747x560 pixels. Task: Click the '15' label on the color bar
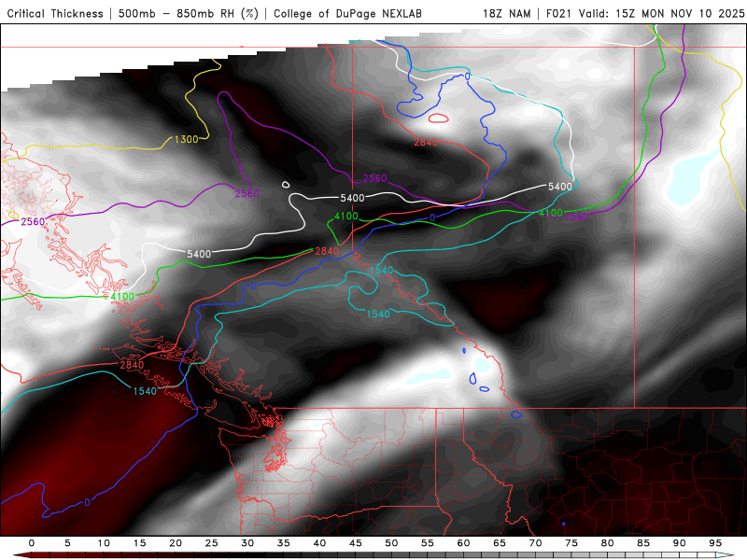tap(139, 543)
